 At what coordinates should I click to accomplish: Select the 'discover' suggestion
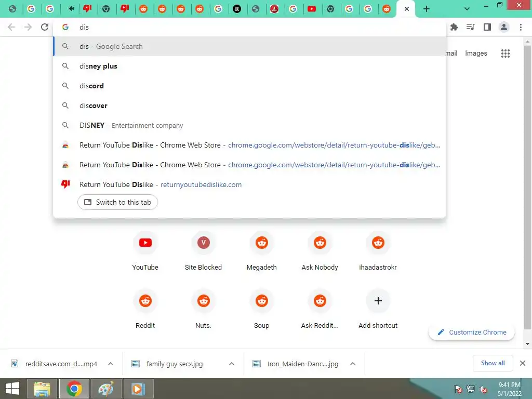(249, 105)
